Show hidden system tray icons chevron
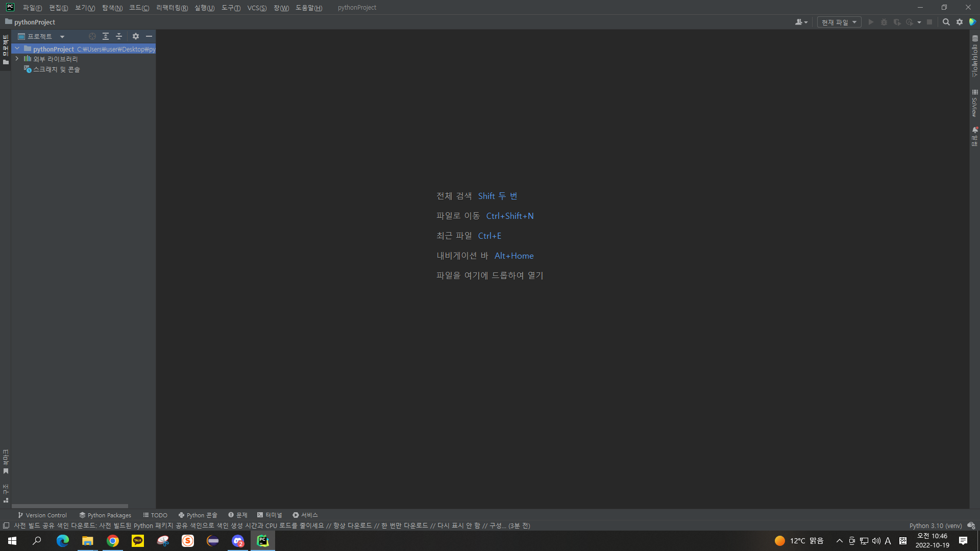This screenshot has width=980, height=551. point(839,541)
